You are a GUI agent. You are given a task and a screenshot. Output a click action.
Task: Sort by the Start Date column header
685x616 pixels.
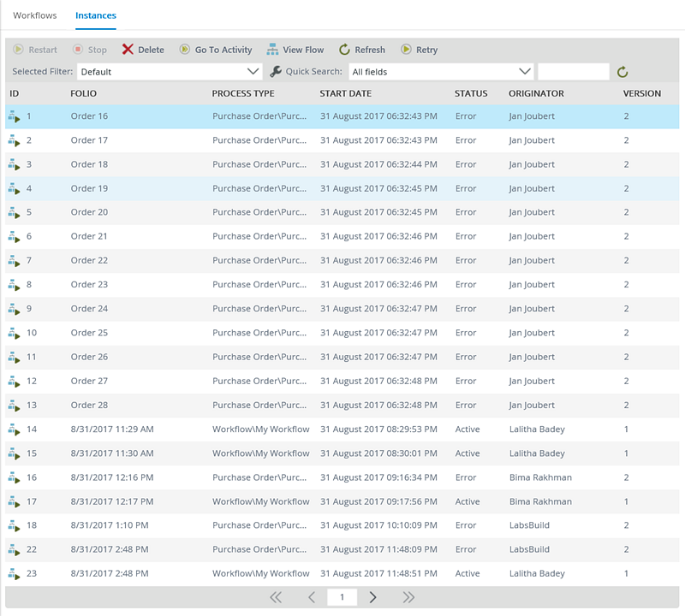[344, 93]
